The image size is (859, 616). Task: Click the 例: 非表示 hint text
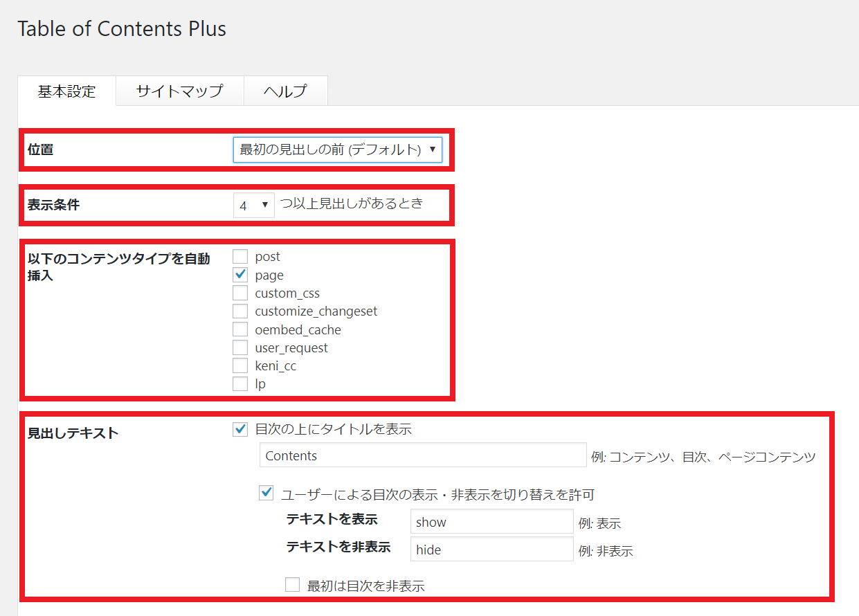606,551
